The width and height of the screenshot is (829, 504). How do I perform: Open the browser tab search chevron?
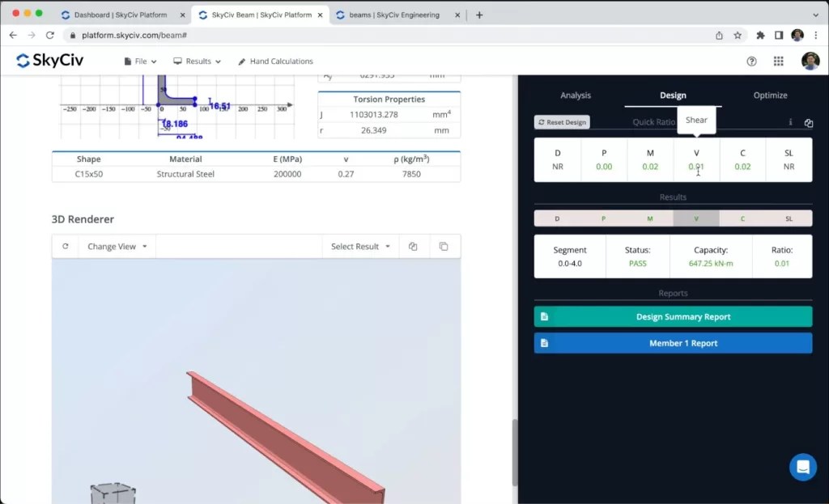tap(815, 15)
